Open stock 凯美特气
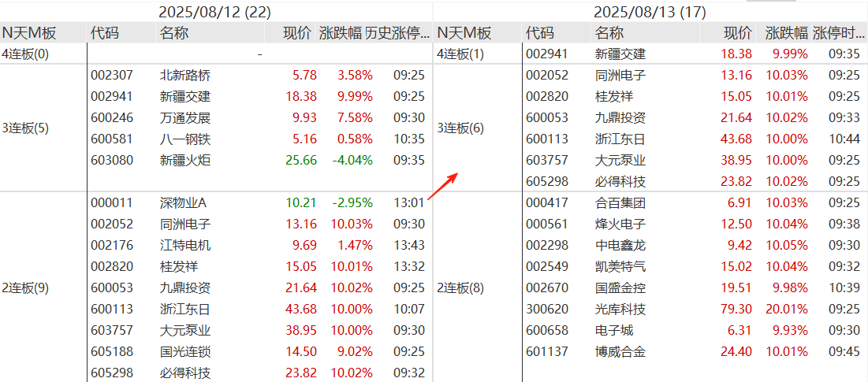Screen dimensions: 868x382 pos(620,266)
